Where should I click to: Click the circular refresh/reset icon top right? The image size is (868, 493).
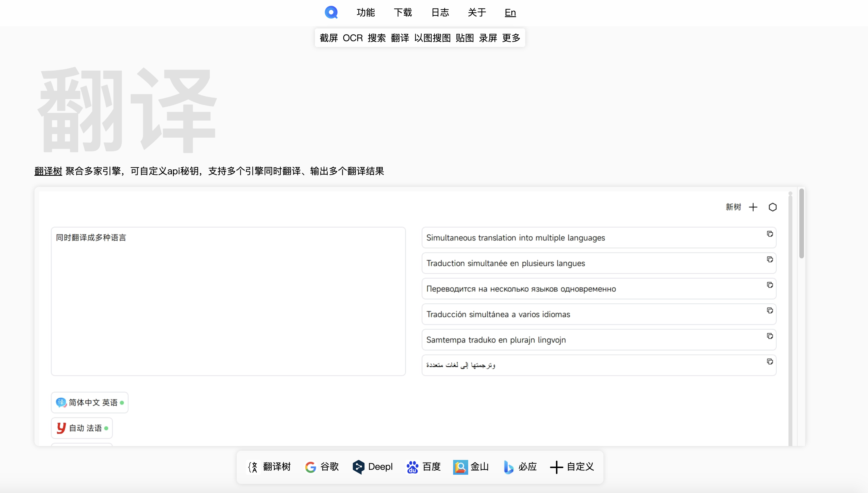773,207
